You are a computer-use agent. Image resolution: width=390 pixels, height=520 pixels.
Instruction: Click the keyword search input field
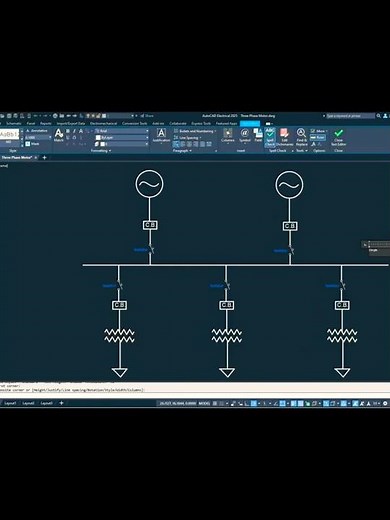[x=350, y=116]
